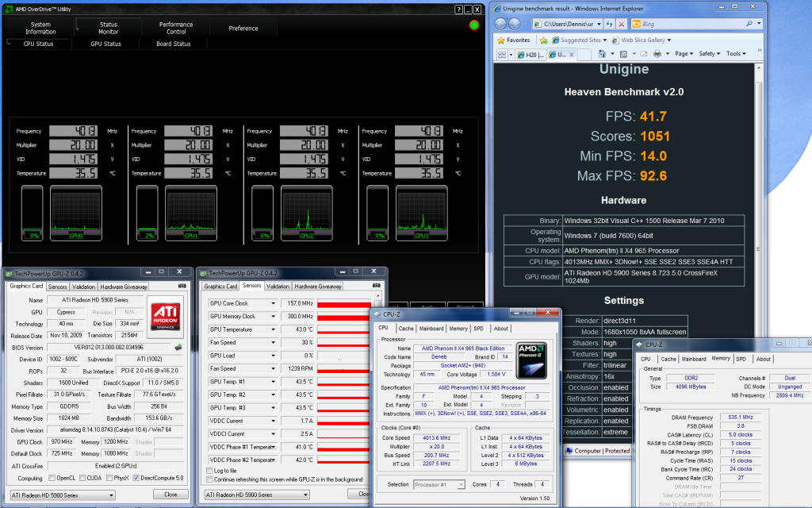Enable the OpenCL checkbox
Screen dimensions: 812x508
click(52, 479)
